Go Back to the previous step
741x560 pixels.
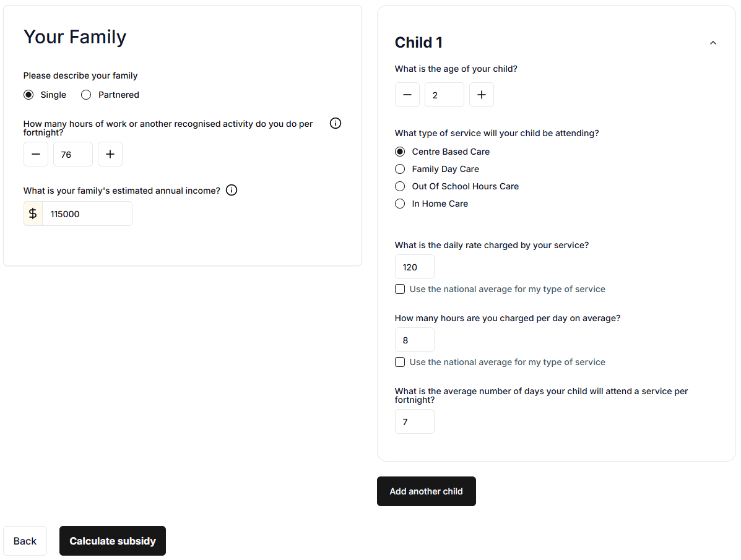click(25, 541)
